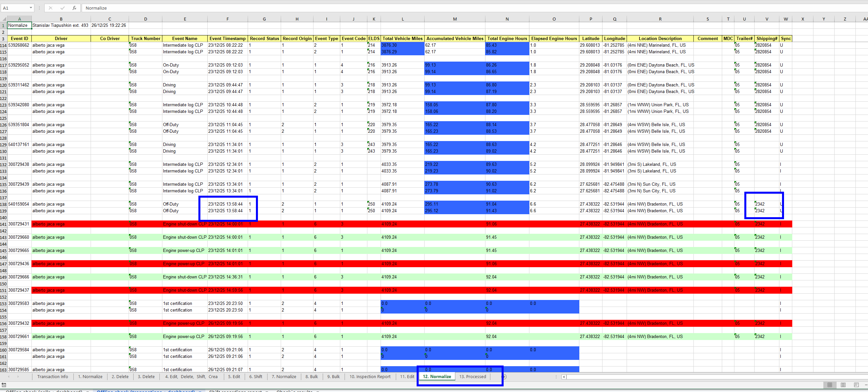Select the 6. Shift sheet tab
This screenshot has width=868, height=392.
255,377
